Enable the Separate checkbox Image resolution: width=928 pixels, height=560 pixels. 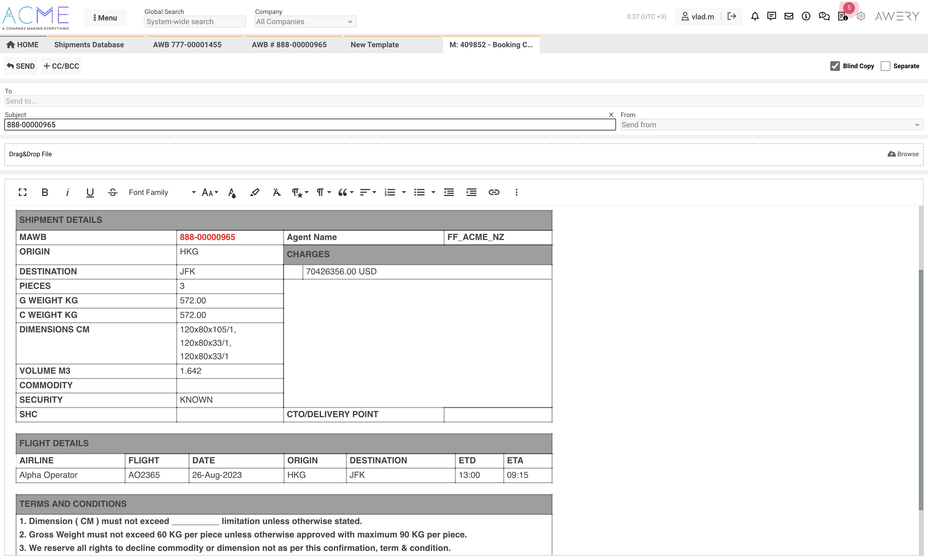pyautogui.click(x=886, y=66)
